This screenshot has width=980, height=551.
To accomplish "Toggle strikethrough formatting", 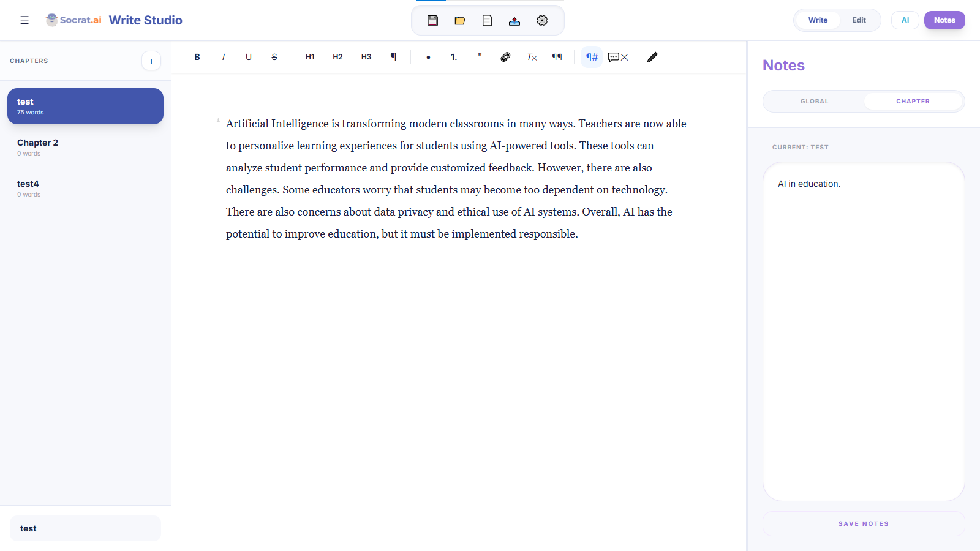I will (x=274, y=56).
